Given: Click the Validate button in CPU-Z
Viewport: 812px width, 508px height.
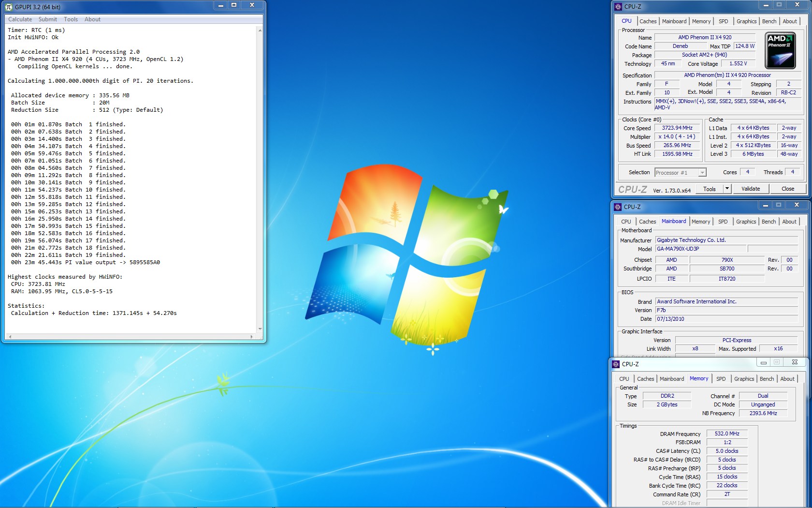Looking at the screenshot, I should pyautogui.click(x=751, y=189).
